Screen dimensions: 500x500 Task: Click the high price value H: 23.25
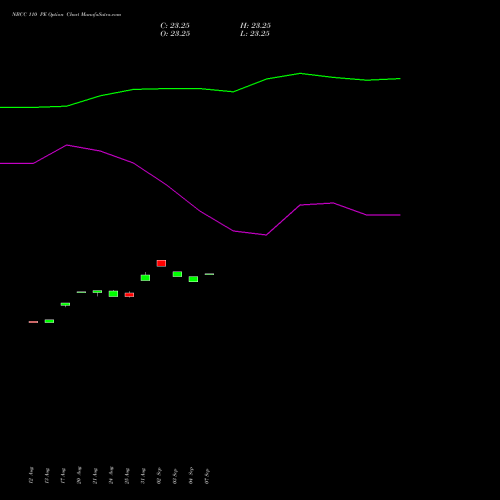pyautogui.click(x=255, y=26)
